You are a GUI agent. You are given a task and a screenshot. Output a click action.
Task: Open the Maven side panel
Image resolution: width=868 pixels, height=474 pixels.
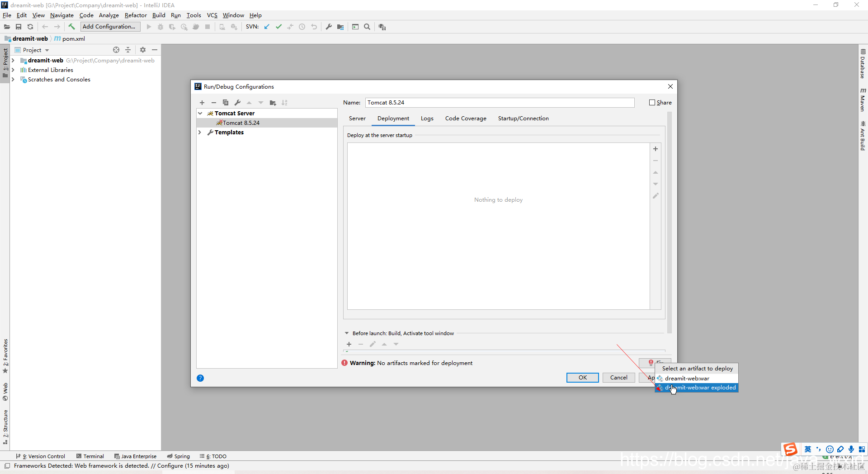(863, 100)
